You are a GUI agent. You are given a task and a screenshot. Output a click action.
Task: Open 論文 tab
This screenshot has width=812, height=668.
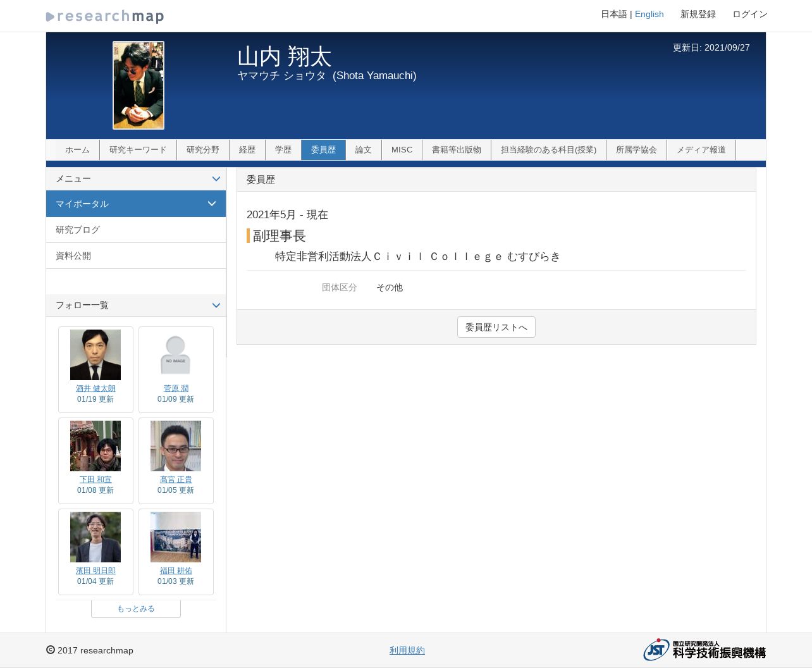[x=364, y=150]
